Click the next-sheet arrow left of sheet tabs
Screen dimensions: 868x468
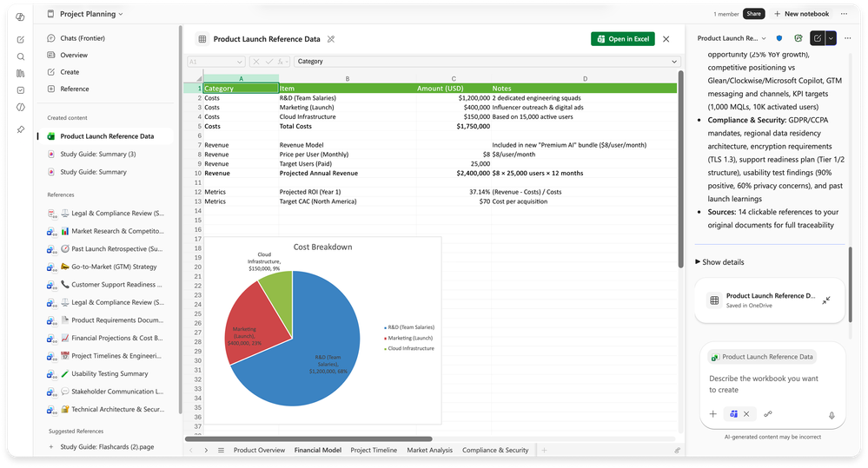point(206,451)
